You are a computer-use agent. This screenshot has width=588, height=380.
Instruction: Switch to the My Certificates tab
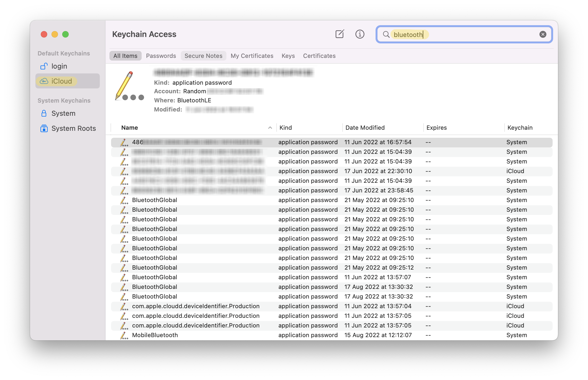(252, 56)
